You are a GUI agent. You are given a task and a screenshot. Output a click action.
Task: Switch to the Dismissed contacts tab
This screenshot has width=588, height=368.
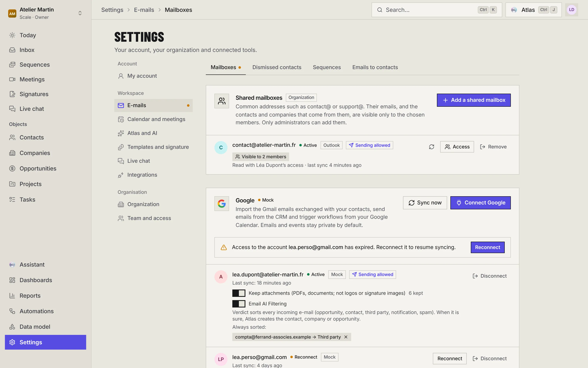277,67
